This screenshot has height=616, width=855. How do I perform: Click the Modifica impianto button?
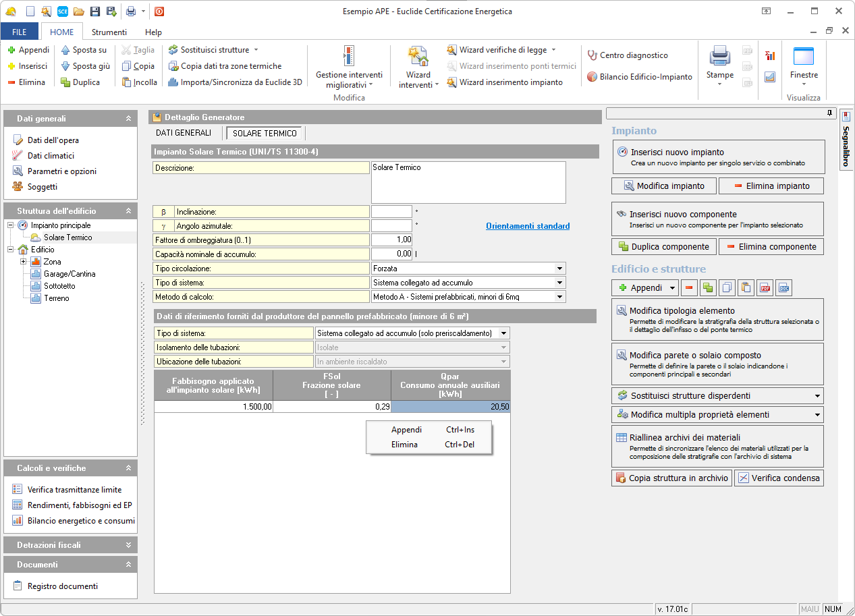coord(663,186)
